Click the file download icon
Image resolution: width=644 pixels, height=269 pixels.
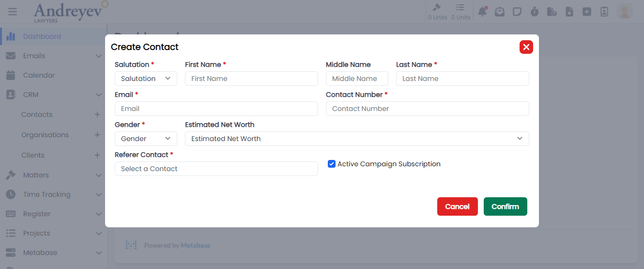click(x=569, y=12)
